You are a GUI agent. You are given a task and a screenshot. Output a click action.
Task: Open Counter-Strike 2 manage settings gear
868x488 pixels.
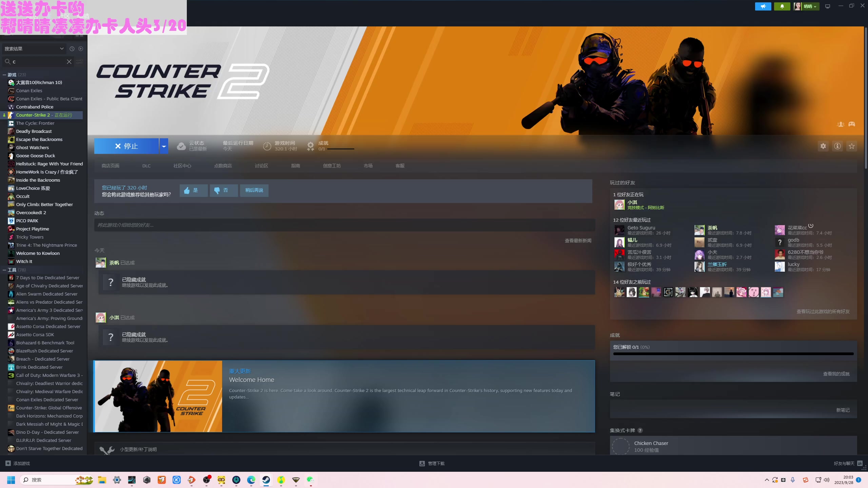pos(823,146)
